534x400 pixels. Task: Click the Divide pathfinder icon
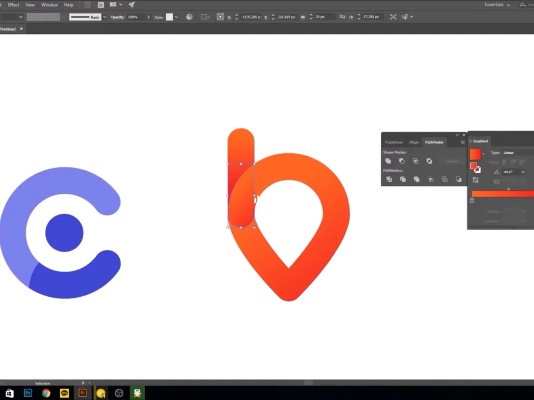coord(389,179)
